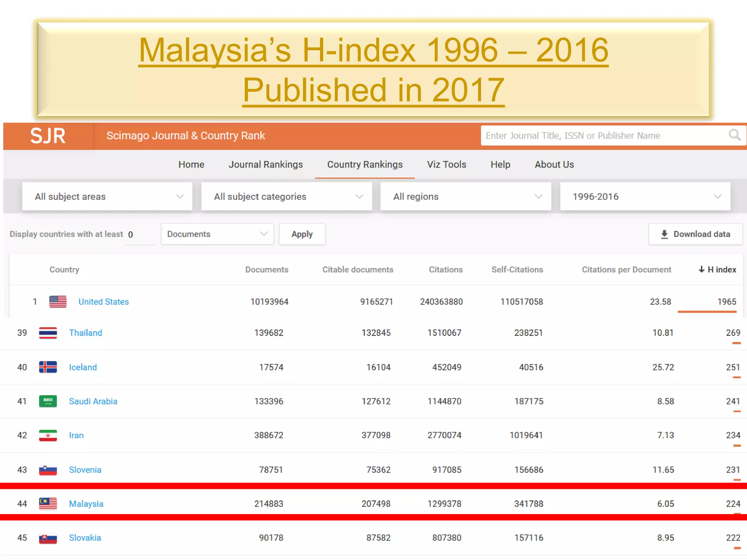
Task: Click the Slovakia flag icon
Action: coord(48,538)
